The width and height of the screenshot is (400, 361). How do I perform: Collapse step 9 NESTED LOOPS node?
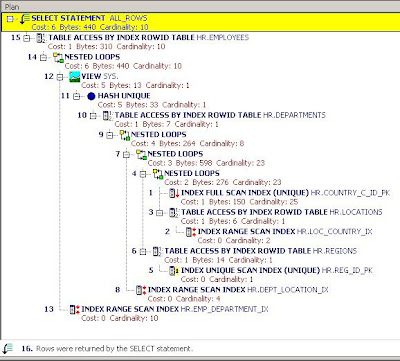click(x=110, y=135)
